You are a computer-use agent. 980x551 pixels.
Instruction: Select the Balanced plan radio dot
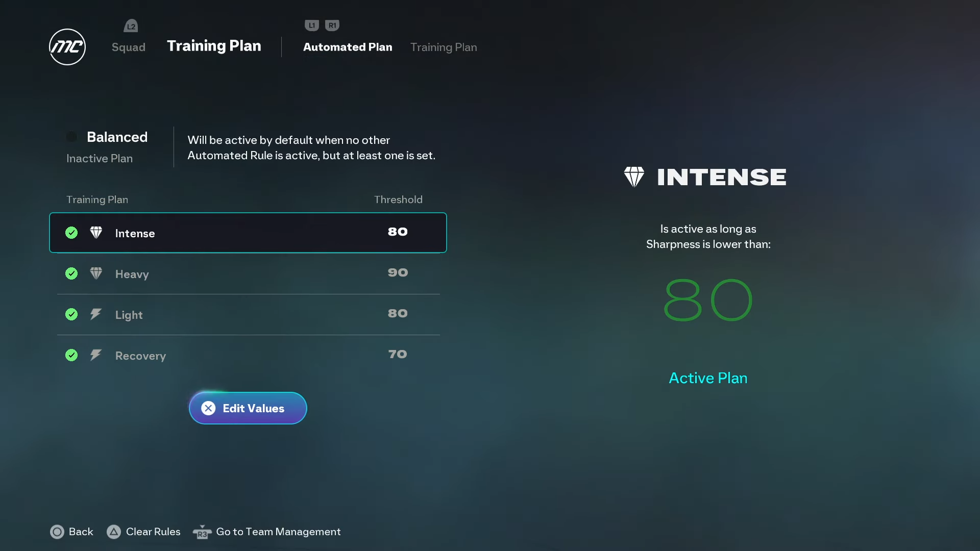click(71, 137)
